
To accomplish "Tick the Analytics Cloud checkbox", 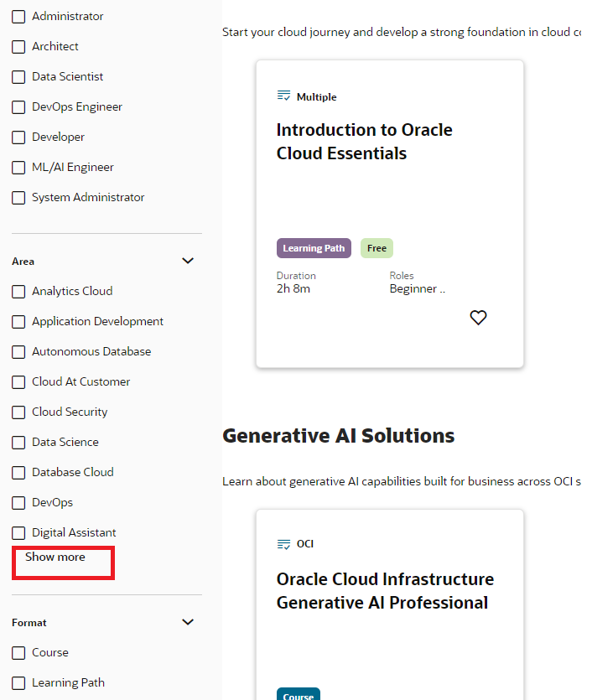I will pos(18,292).
